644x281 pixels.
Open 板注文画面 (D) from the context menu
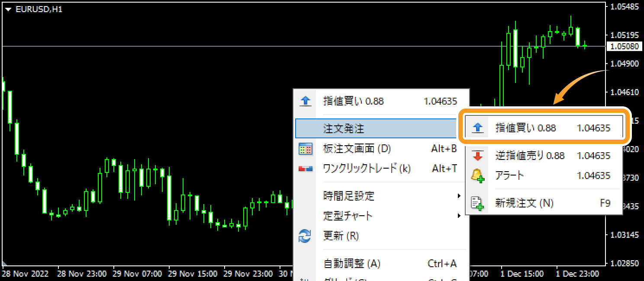pos(381,149)
